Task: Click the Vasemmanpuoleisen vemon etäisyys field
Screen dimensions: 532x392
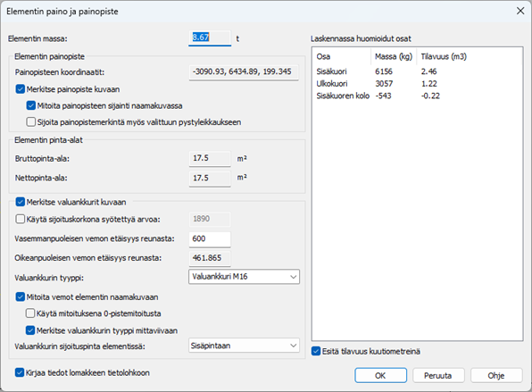Action: click(210, 239)
